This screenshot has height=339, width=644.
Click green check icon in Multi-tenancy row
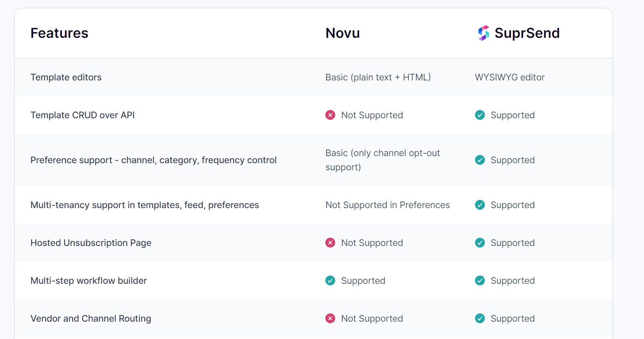coord(480,205)
